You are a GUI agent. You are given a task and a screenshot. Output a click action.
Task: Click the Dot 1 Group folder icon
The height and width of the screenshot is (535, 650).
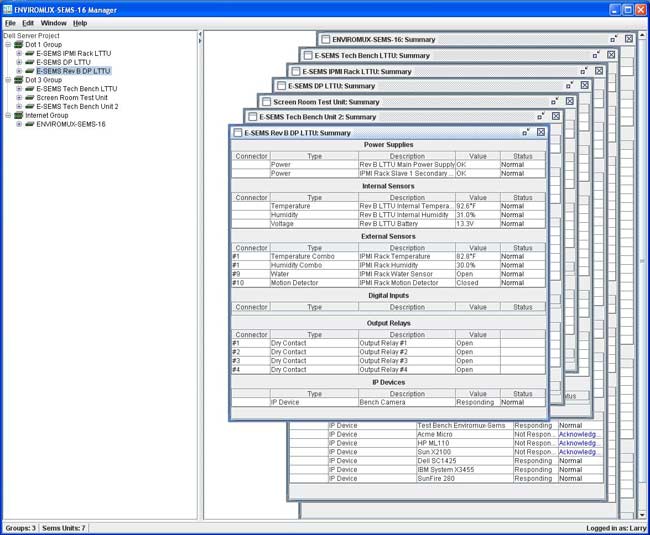coord(18,44)
